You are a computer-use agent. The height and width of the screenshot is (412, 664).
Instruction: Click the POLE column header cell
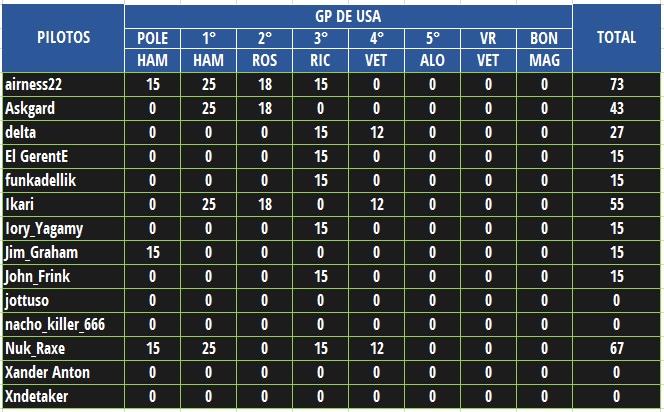tap(152, 39)
